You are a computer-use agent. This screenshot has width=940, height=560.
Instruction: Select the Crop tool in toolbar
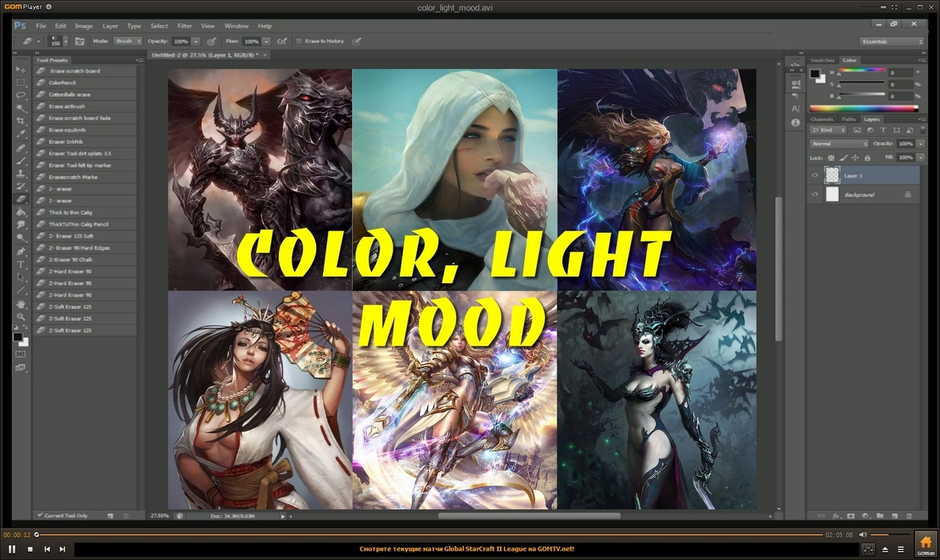click(21, 120)
